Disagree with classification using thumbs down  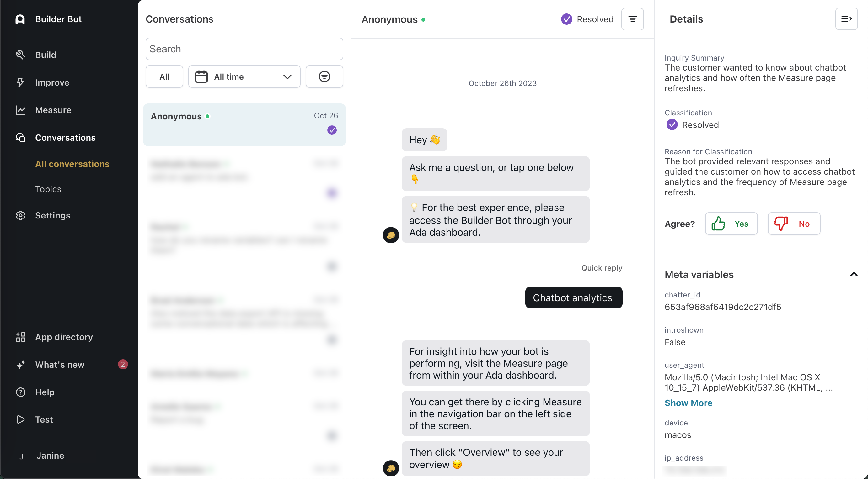[x=794, y=224]
